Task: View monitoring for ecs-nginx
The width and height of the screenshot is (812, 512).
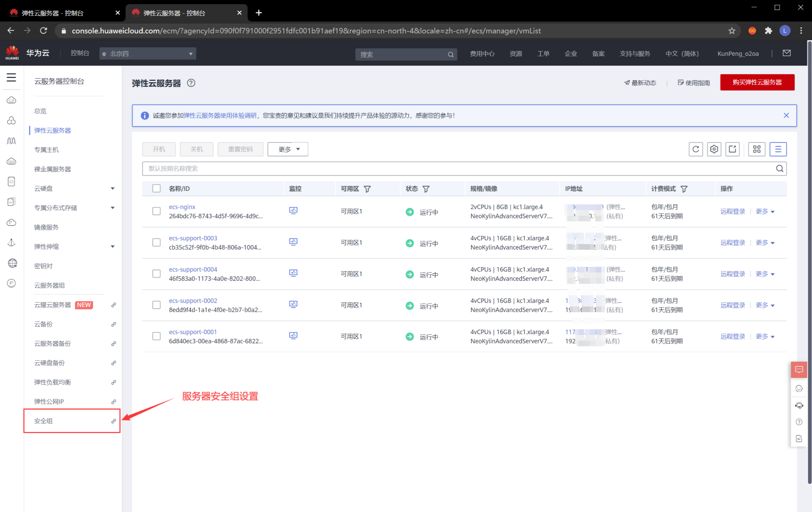Action: click(293, 211)
